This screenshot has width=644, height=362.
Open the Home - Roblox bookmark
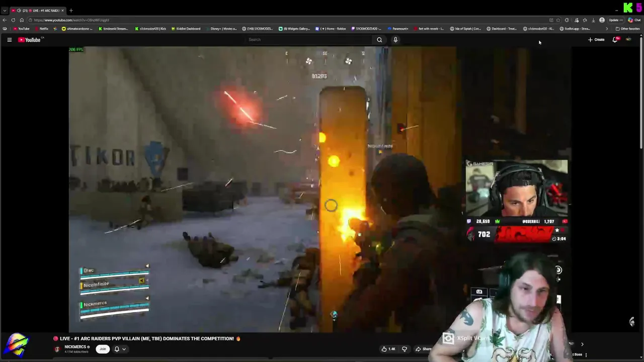(x=331, y=29)
